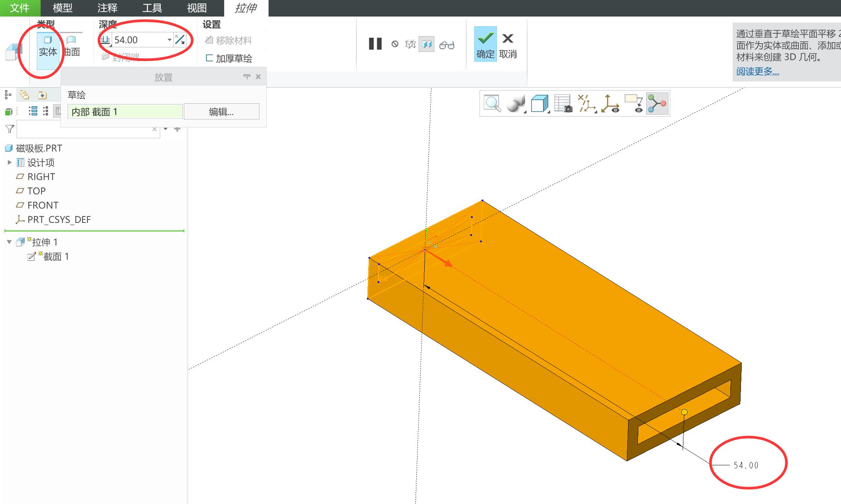Viewport: 841px width, 504px height.
Task: Click the 54.00 depth input field
Action: coord(139,39)
